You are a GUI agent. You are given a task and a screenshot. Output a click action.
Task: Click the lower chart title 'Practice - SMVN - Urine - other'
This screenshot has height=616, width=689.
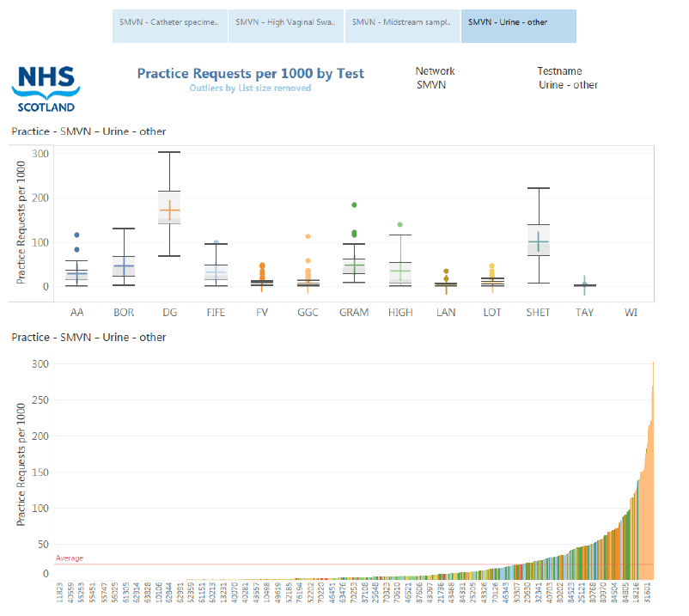tap(88, 338)
